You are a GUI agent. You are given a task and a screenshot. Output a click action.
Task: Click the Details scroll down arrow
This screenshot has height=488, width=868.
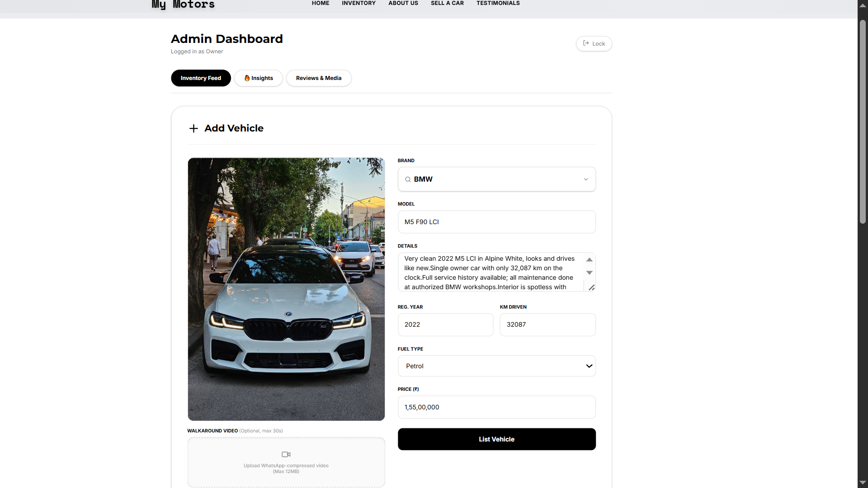589,272
